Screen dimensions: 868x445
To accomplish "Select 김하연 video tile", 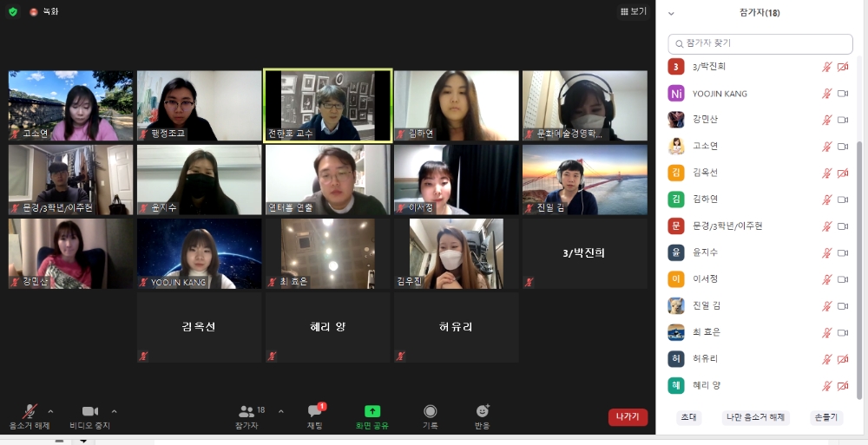I will click(x=457, y=105).
